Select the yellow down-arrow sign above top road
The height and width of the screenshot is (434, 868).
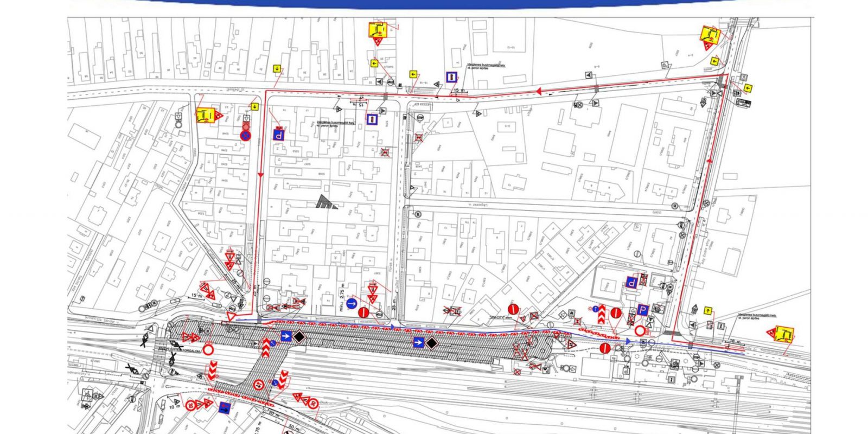(277, 68)
